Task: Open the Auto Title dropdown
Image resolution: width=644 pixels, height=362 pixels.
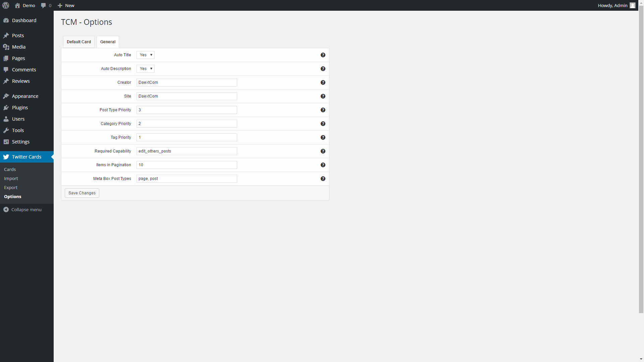Action: pyautogui.click(x=146, y=55)
